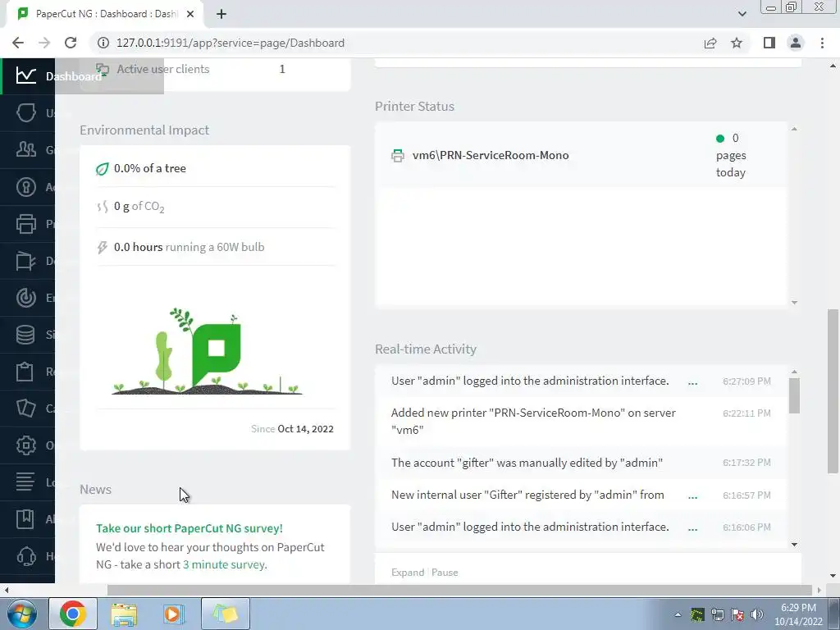840x630 pixels.
Task: Click Expand under Real-time Activity
Action: [408, 572]
